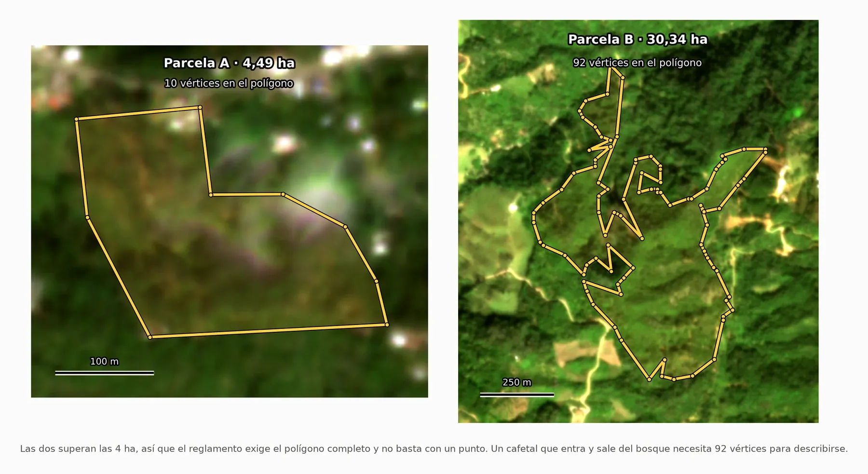Click the '92 vértices en el polígono' label
The height and width of the screenshot is (474, 868).
[x=637, y=63]
